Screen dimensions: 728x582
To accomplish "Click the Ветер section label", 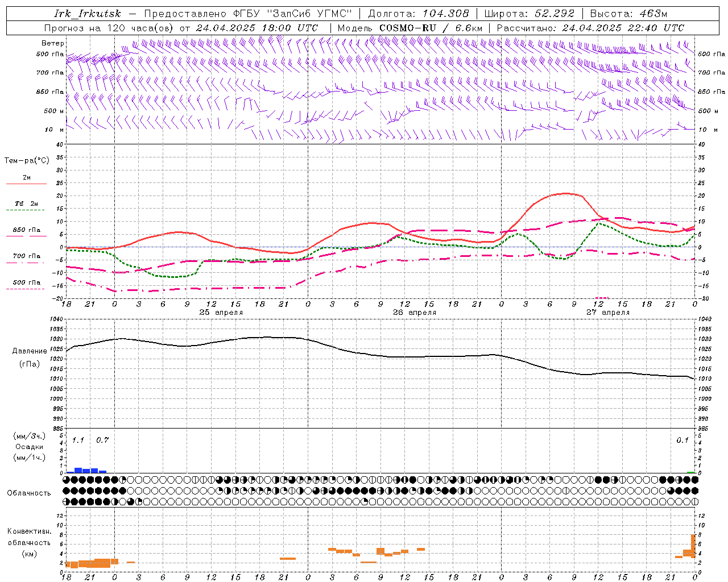I will pos(53,43).
